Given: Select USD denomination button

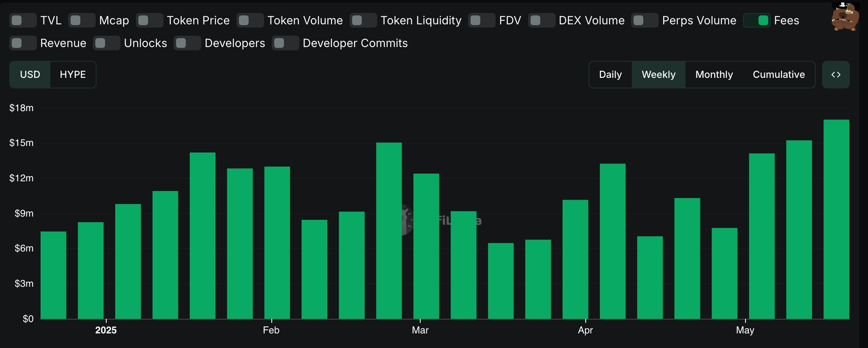Looking at the screenshot, I should click(30, 75).
